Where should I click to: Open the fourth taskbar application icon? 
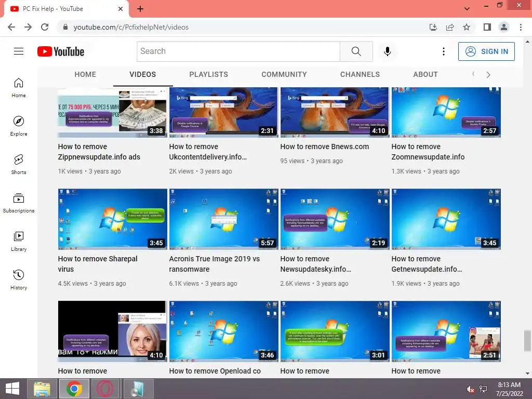[x=138, y=389]
